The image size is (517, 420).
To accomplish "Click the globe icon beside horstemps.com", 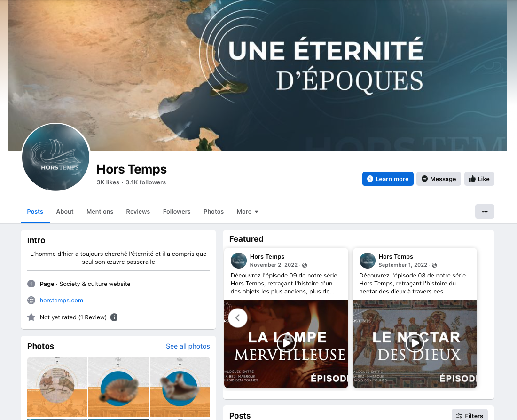I will click(31, 300).
